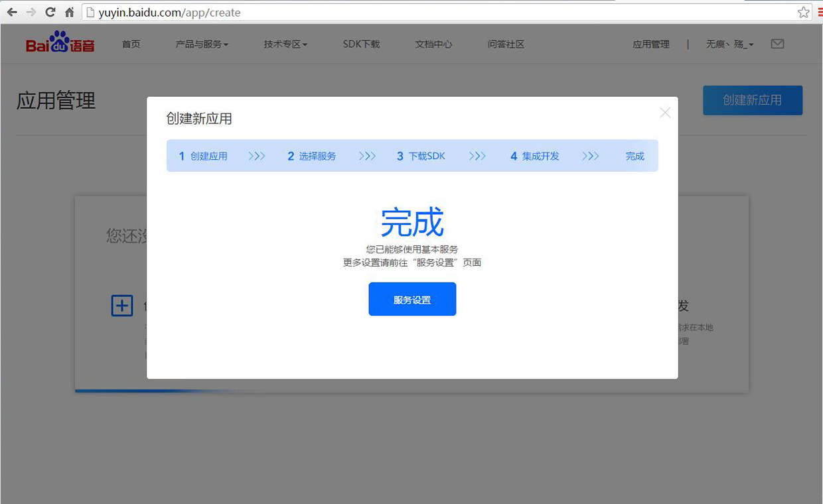Click the browser back arrow
This screenshot has height=504, width=823.
point(12,12)
